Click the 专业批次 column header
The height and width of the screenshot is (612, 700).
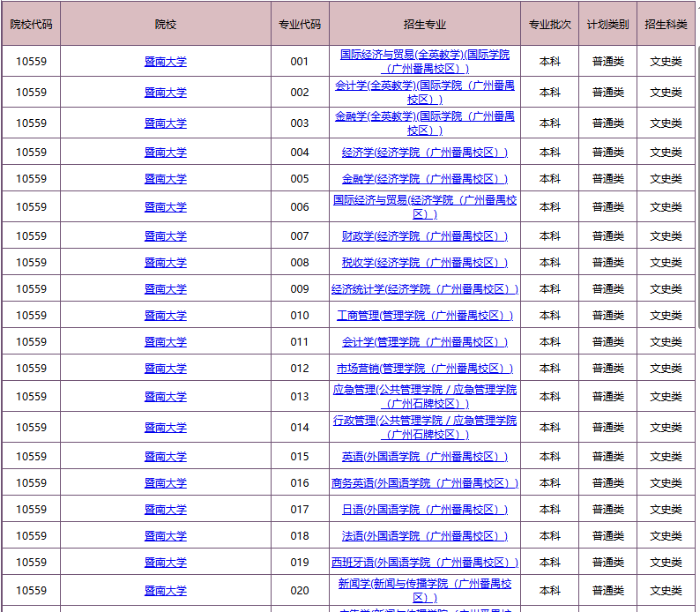click(x=549, y=24)
